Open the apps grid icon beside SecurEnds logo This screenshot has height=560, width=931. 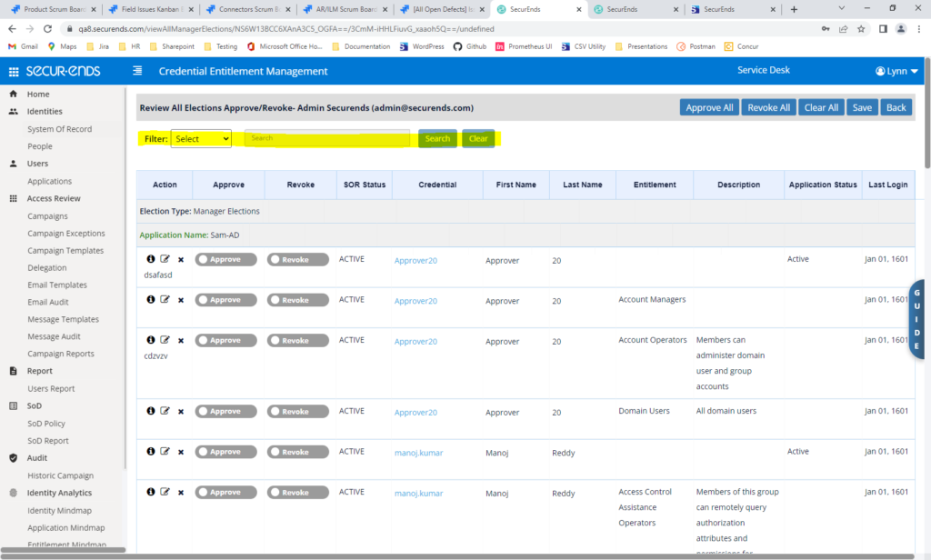tap(13, 72)
